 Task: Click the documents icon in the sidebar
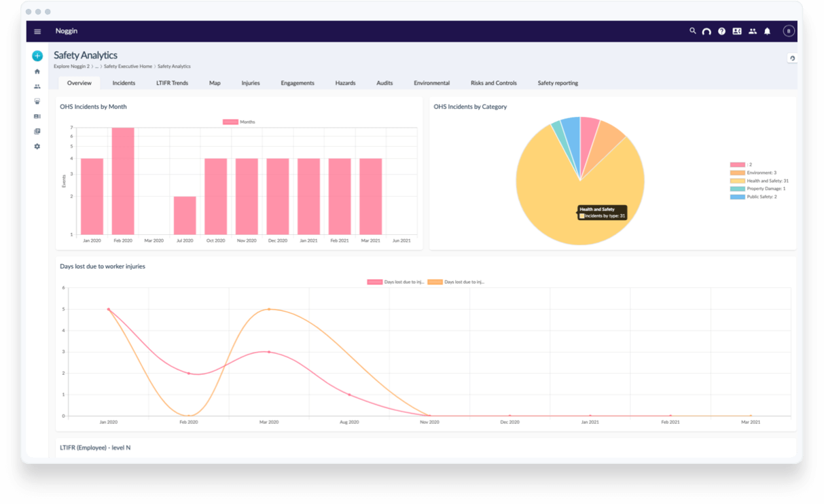pyautogui.click(x=37, y=130)
